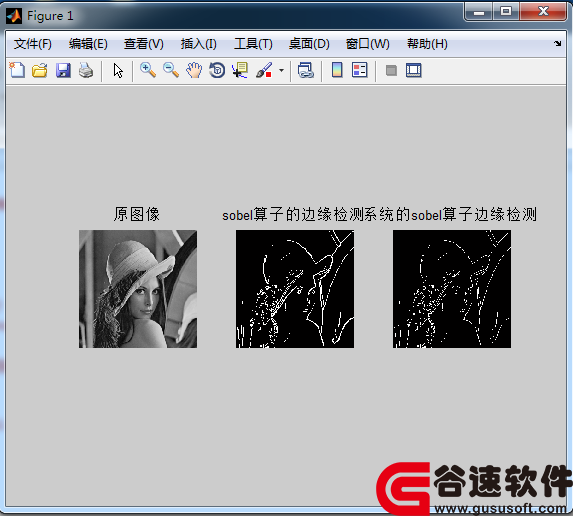This screenshot has width=573, height=516.
Task: Activate the Zoom In magnifier tool
Action: 148,70
